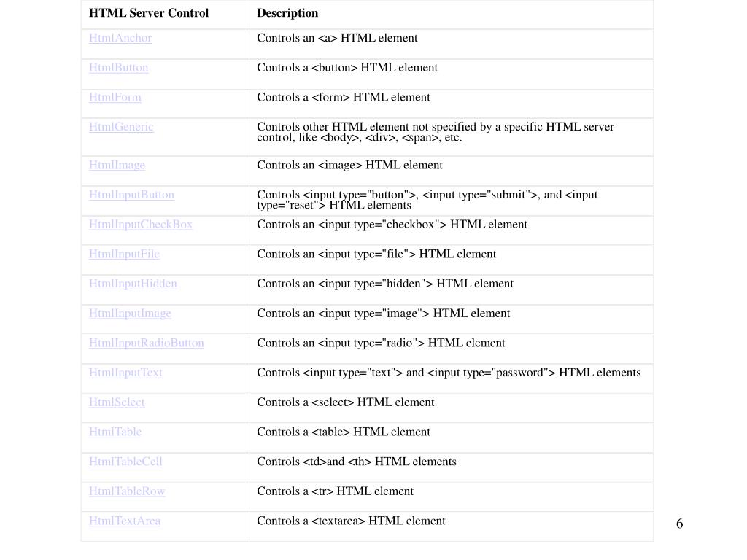This screenshot has height=560, width=747.
Task: Click text 'Controls an <a> HTML element'
Action: point(337,38)
